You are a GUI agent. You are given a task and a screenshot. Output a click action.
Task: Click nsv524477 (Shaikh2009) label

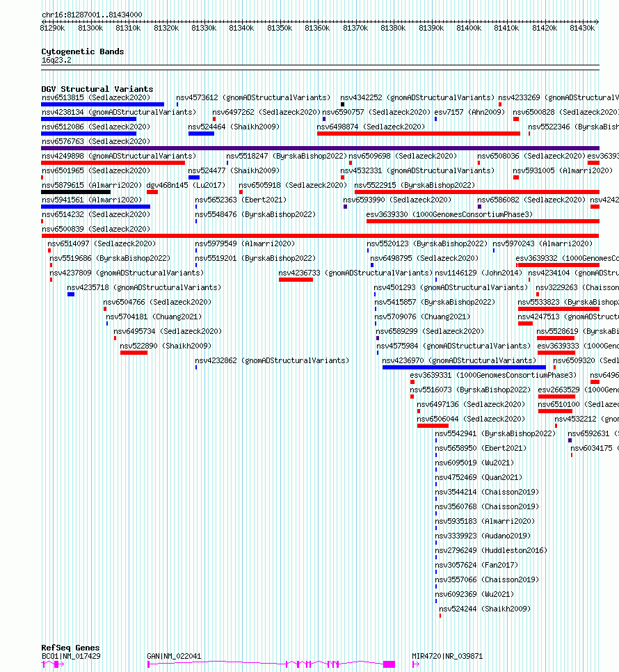234,170
